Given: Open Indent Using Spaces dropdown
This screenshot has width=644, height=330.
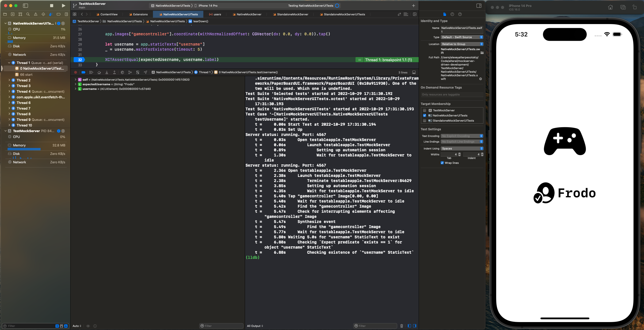Looking at the screenshot, I should pos(462,148).
